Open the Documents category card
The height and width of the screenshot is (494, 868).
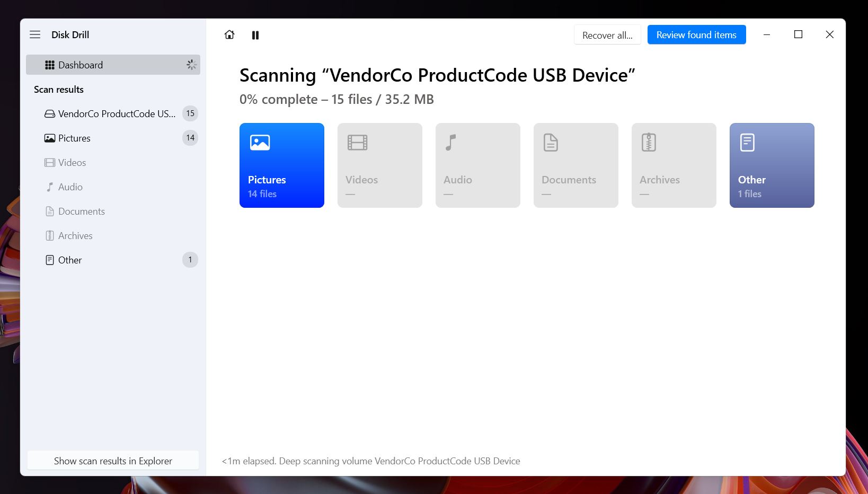coord(576,165)
